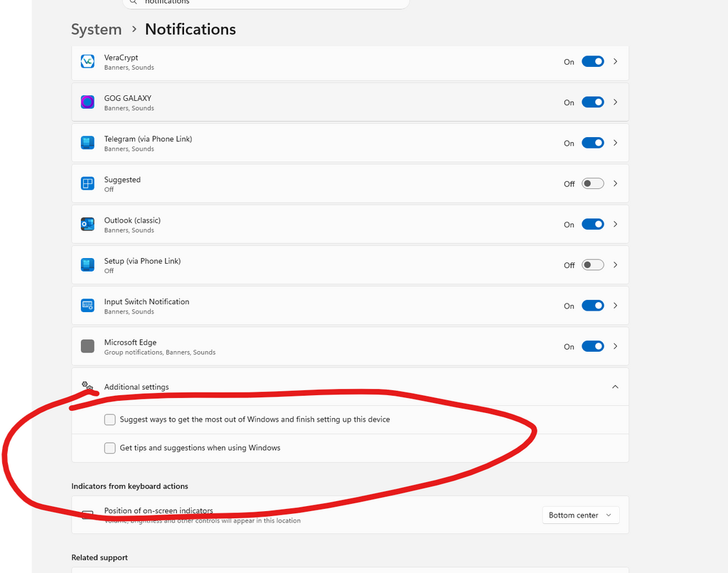Open Telegram notification details chevron
This screenshot has width=728, height=573.
click(615, 143)
